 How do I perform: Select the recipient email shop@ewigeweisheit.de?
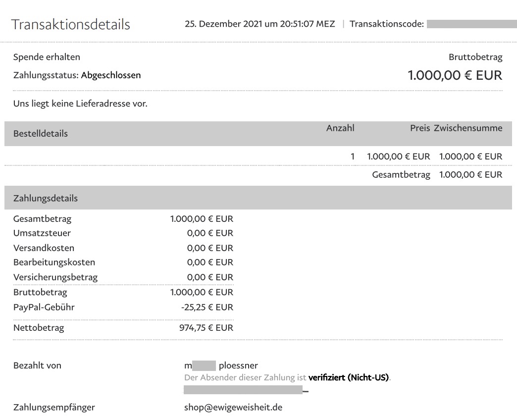(x=233, y=407)
